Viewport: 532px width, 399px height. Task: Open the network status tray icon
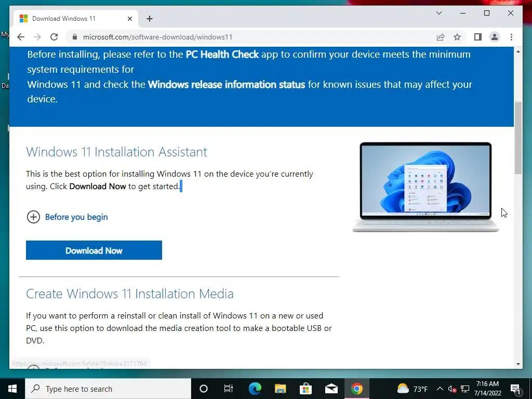[465, 389]
